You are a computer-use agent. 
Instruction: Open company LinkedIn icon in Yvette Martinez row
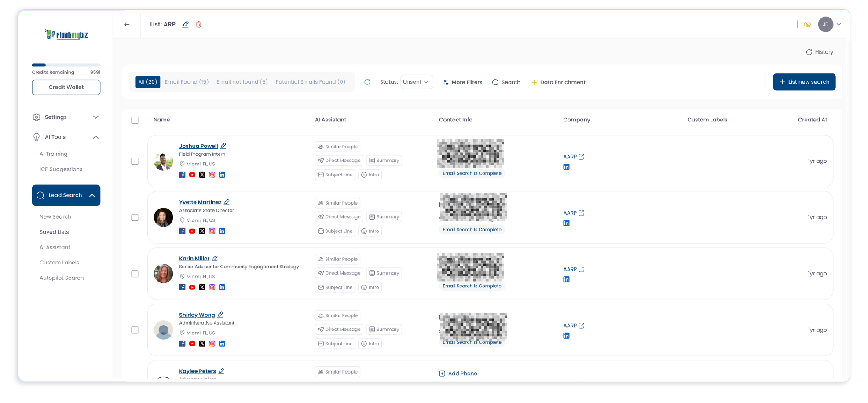[x=566, y=223]
